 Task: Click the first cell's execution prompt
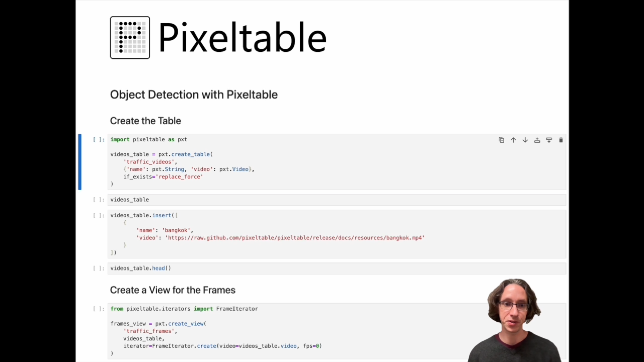pos(99,140)
